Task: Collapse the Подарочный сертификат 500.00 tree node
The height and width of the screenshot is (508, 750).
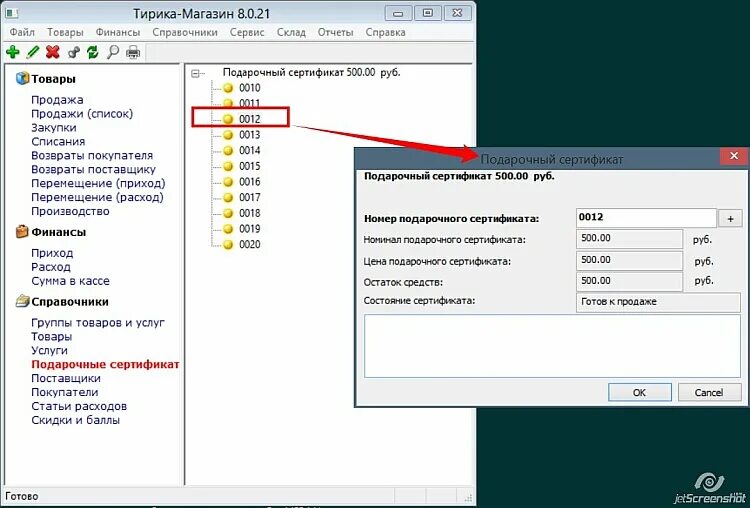Action: (195, 74)
